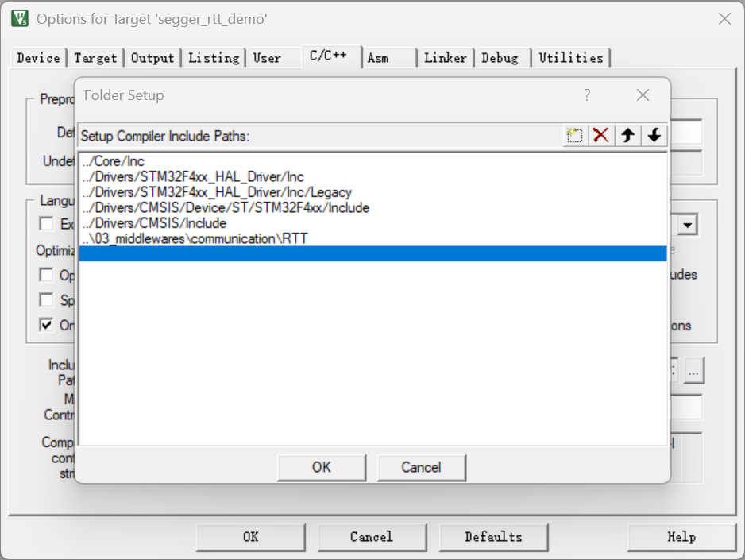745x560 pixels.
Task: Toggle the 'Ex' checkbox in Language group
Action: (46, 223)
